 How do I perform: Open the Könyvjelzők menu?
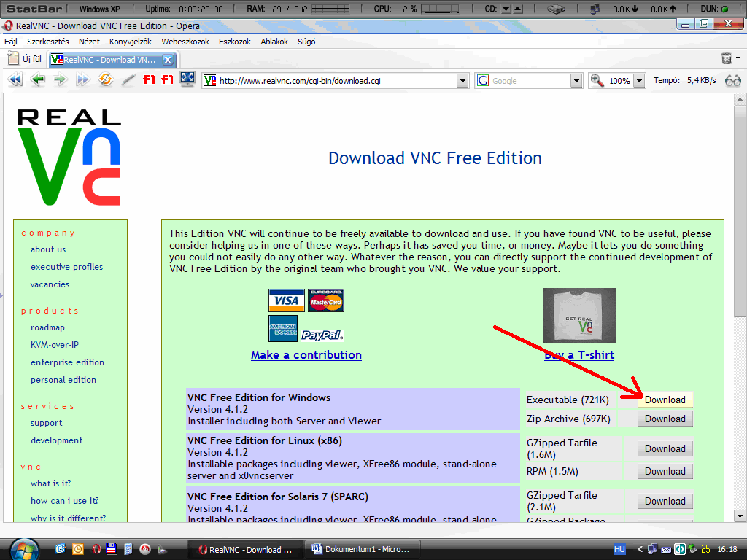130,42
